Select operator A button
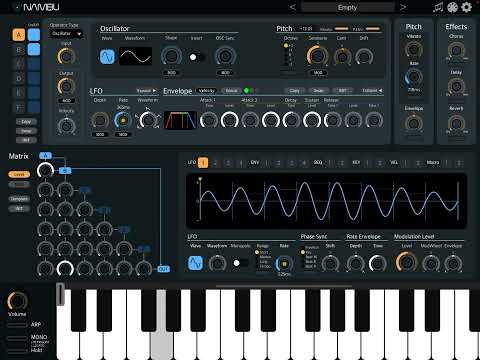Viewport: 480px width, 360px height. pos(19,35)
